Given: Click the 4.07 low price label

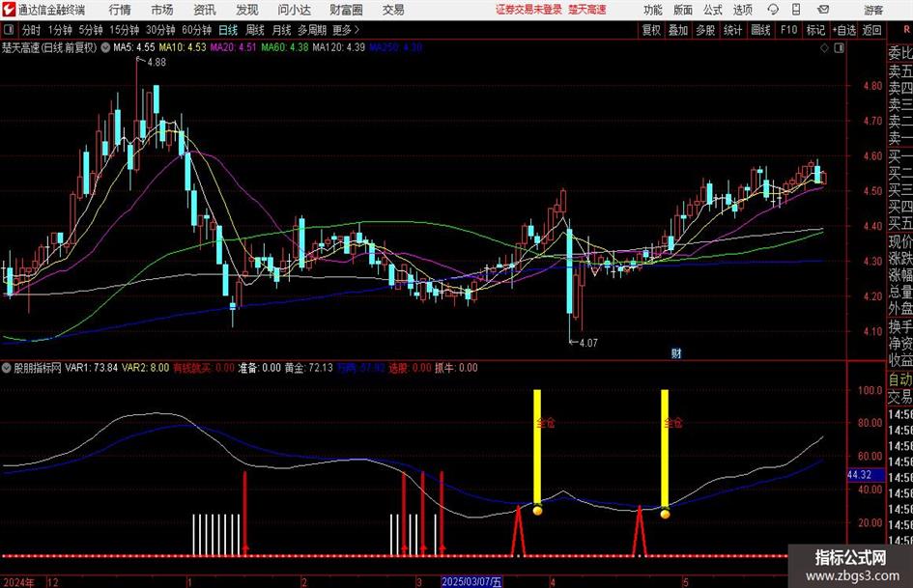Looking at the screenshot, I should coord(588,343).
